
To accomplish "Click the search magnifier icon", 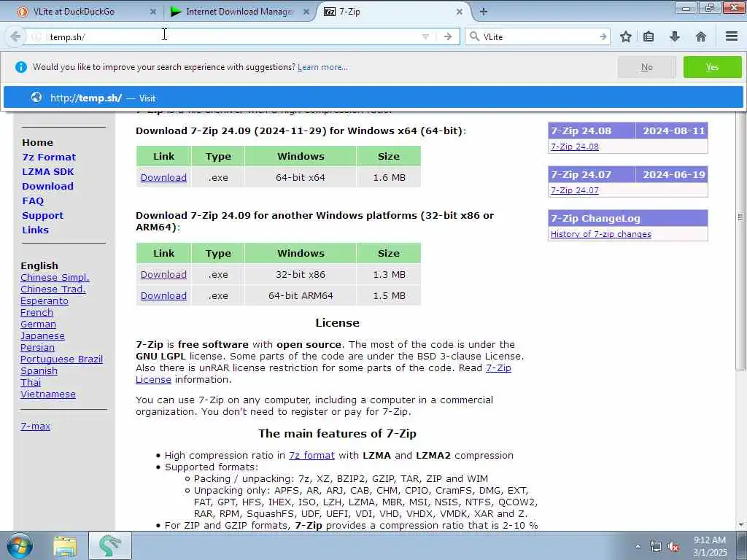I will tap(474, 36).
